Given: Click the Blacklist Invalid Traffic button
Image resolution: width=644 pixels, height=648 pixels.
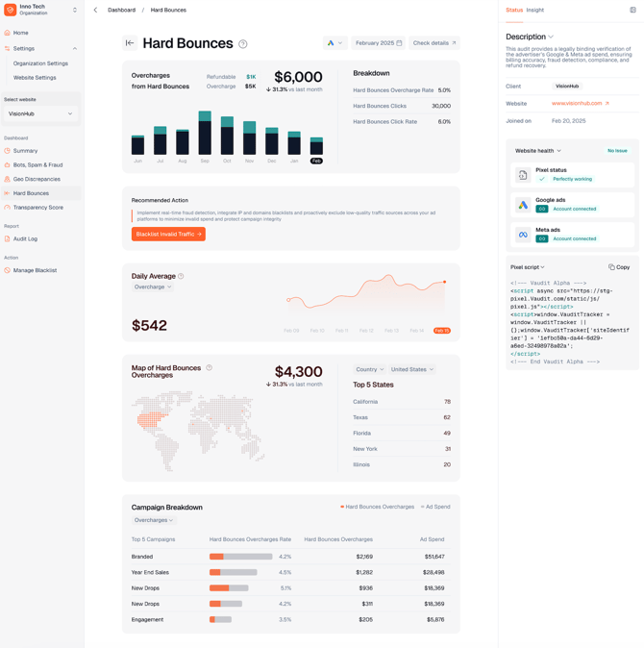Looking at the screenshot, I should (168, 234).
